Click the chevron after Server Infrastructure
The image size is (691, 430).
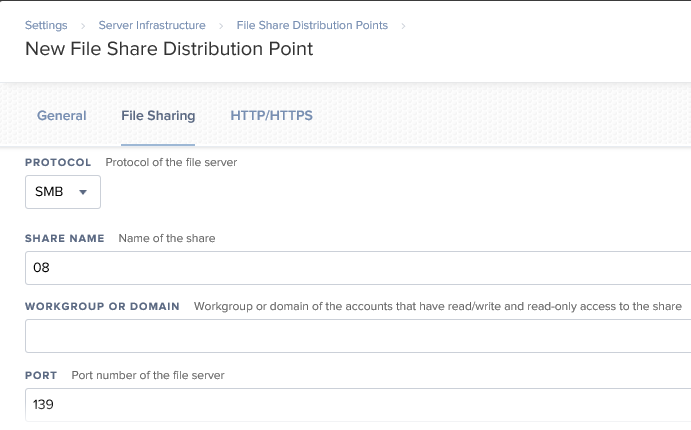point(221,26)
